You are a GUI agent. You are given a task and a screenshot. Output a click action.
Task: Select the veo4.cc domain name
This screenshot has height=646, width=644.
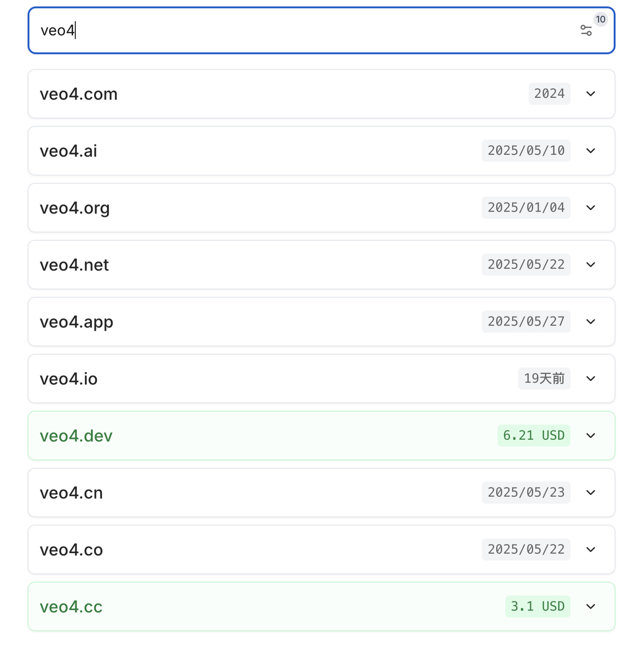coord(71,607)
